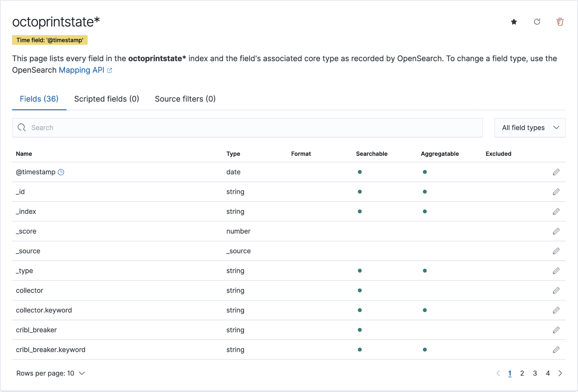The width and height of the screenshot is (578, 392).
Task: Expand the Rows per page selector
Action: point(51,373)
